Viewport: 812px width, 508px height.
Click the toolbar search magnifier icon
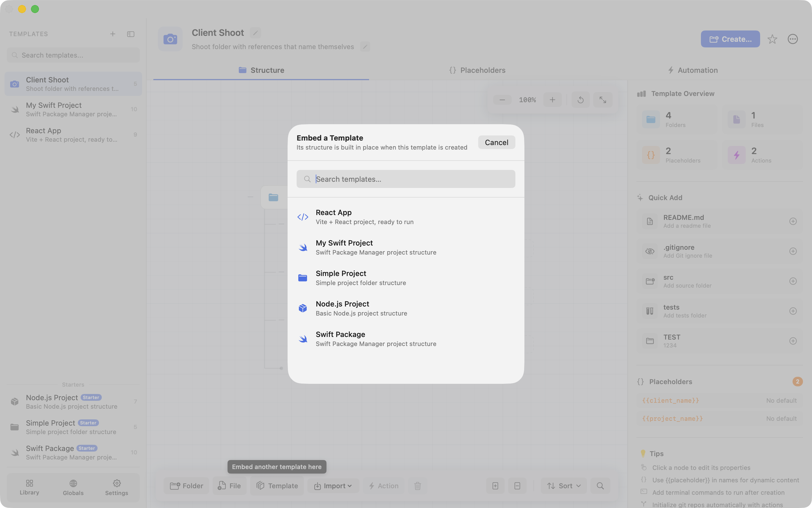600,486
